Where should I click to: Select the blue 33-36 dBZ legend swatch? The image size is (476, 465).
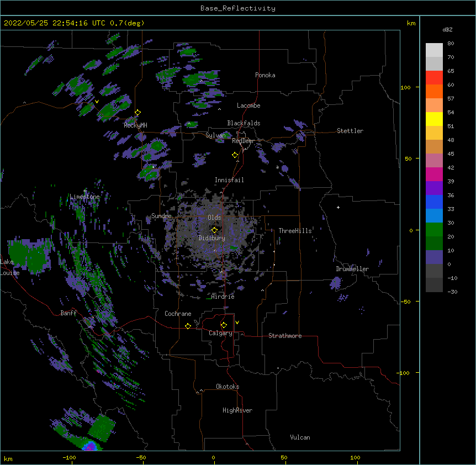point(434,202)
